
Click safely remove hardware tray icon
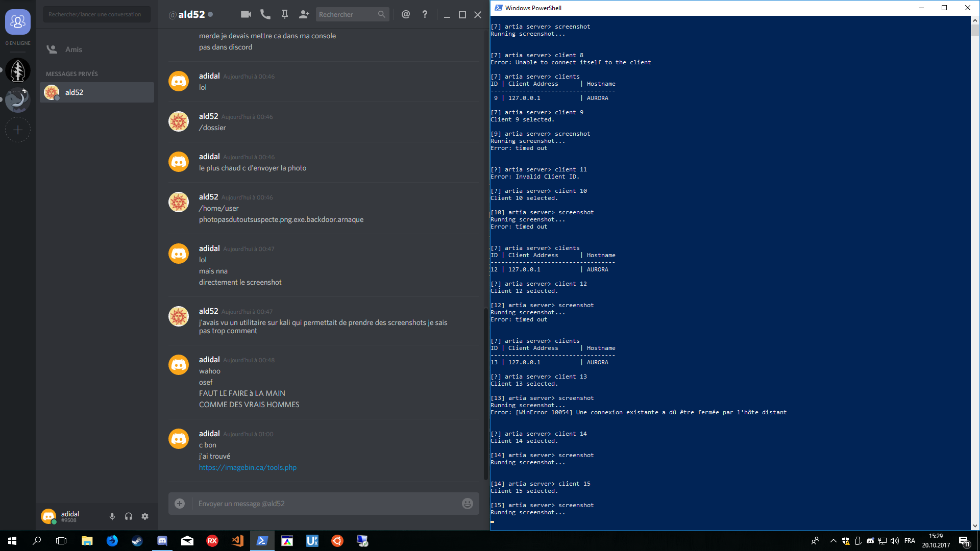pos(858,541)
